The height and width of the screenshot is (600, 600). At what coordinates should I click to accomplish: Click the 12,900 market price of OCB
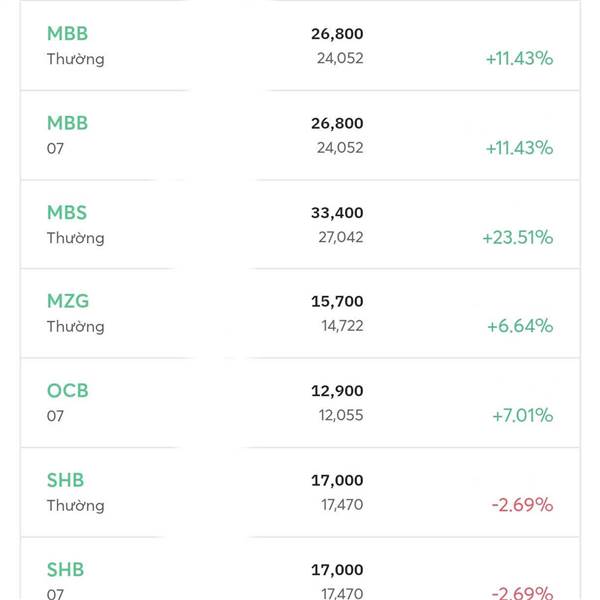[x=337, y=391]
